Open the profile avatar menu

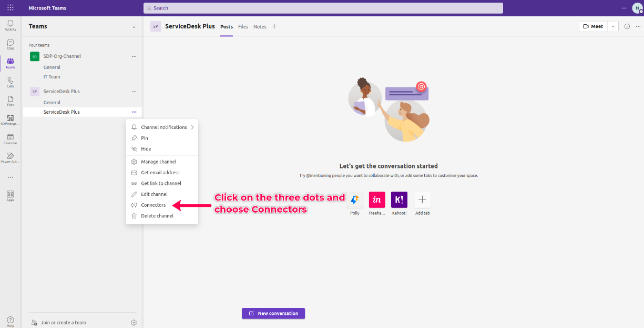(x=637, y=8)
